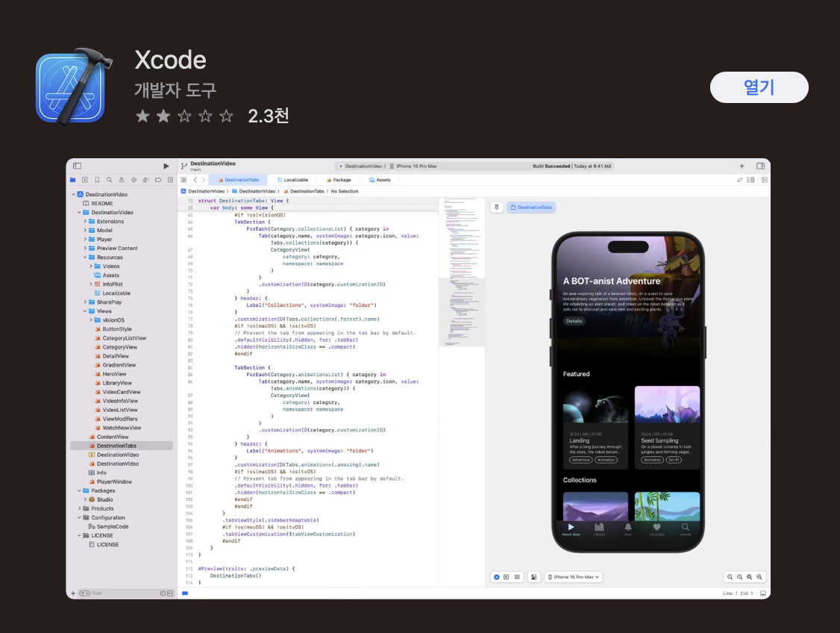The height and width of the screenshot is (633, 840).
Task: Click the Xcode hammer app icon
Action: pos(73,87)
